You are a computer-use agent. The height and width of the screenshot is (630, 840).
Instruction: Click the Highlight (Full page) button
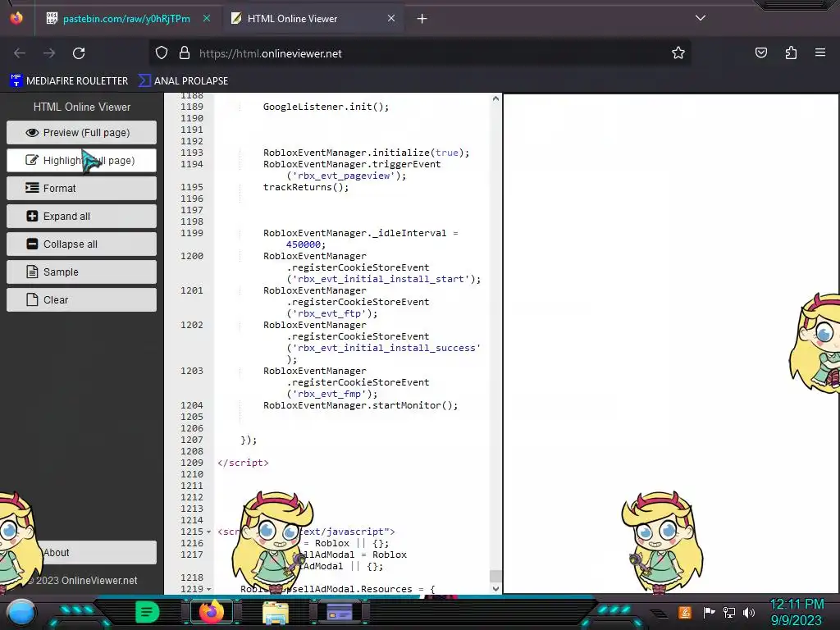click(81, 160)
